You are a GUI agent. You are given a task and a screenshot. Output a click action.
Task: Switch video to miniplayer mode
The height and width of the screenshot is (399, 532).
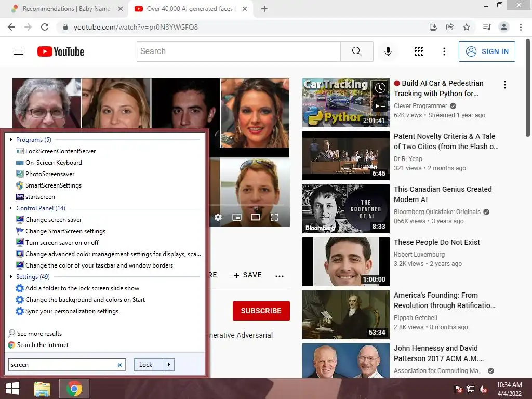(x=237, y=217)
